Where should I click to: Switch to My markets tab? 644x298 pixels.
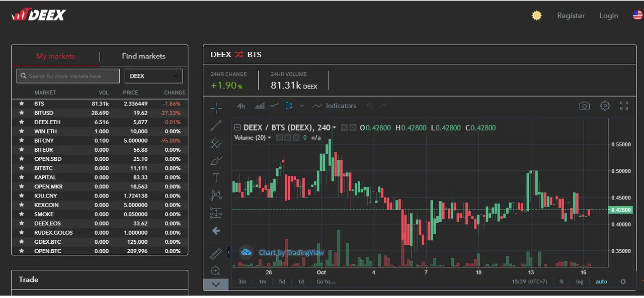coord(55,56)
